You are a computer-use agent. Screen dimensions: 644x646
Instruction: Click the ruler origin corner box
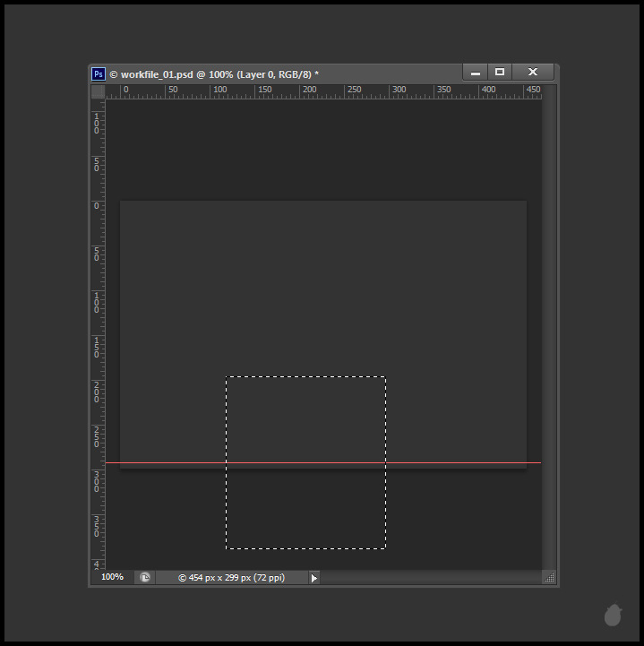[x=98, y=92]
